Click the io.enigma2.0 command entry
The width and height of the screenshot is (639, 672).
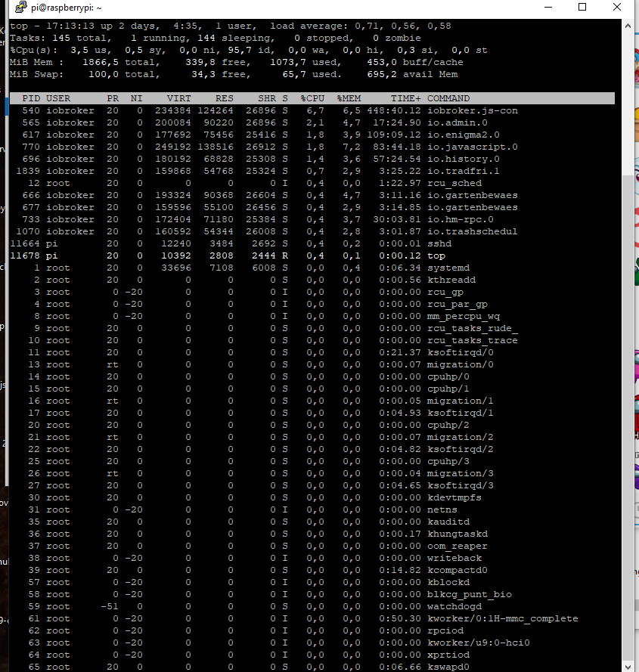click(x=464, y=135)
